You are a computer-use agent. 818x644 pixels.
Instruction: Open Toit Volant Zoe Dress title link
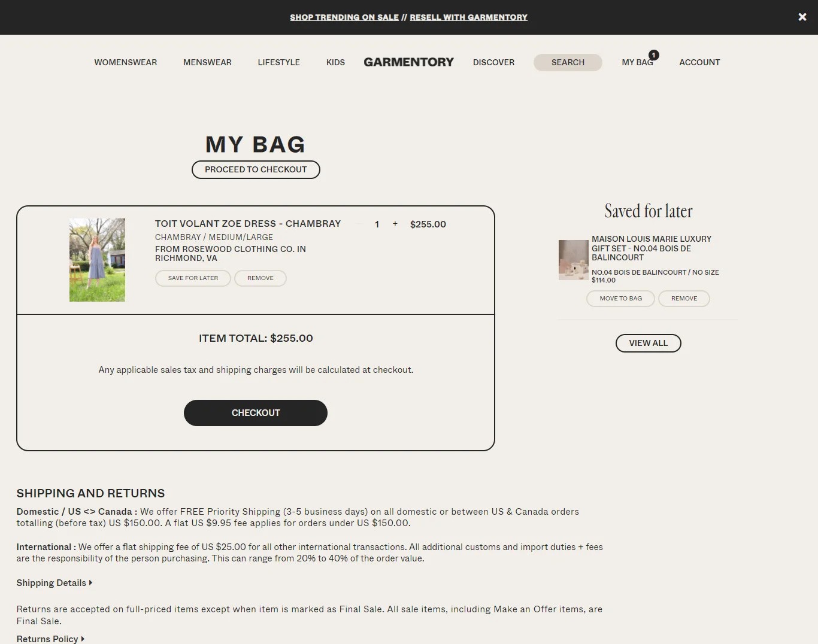tap(248, 224)
